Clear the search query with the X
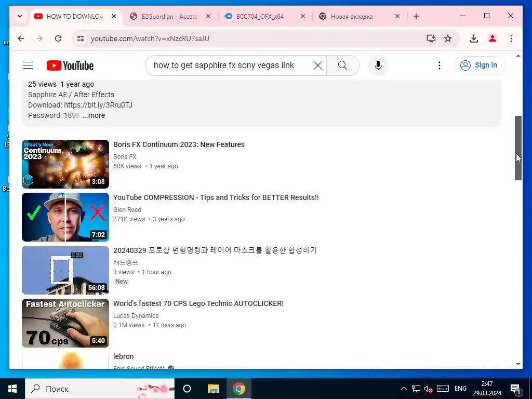Viewport: 532px width, 399px height. 317,65
